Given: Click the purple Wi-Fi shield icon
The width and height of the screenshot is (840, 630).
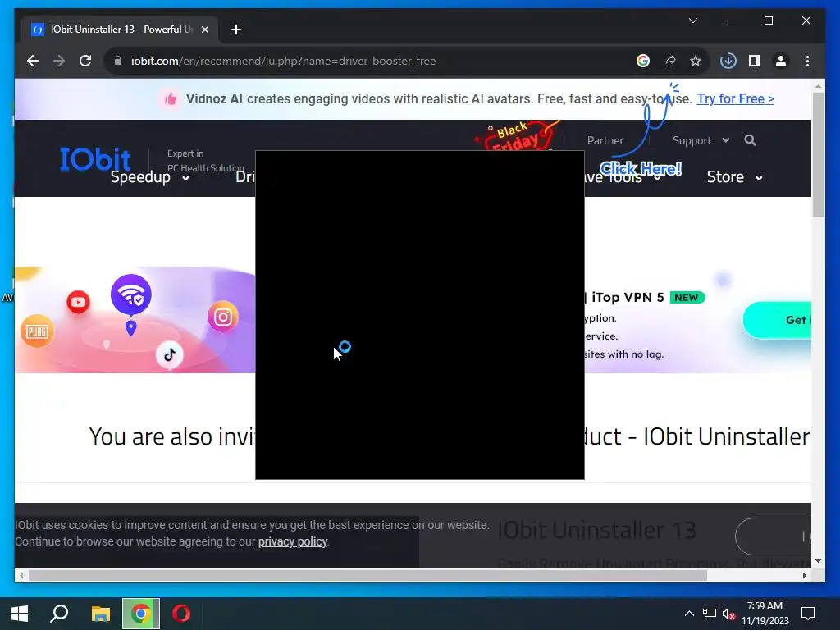Looking at the screenshot, I should coord(131,294).
